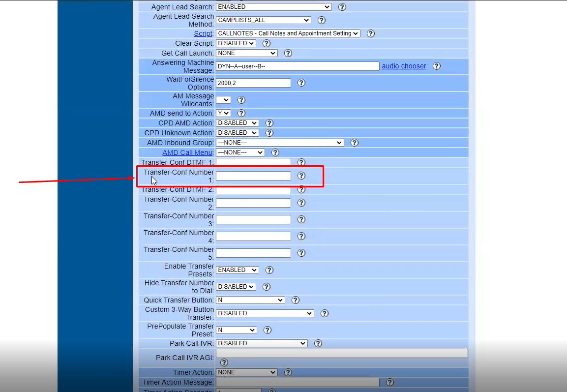This screenshot has width=567, height=392.
Task: Expand the Park Call IVR dropdown
Action: click(x=262, y=343)
